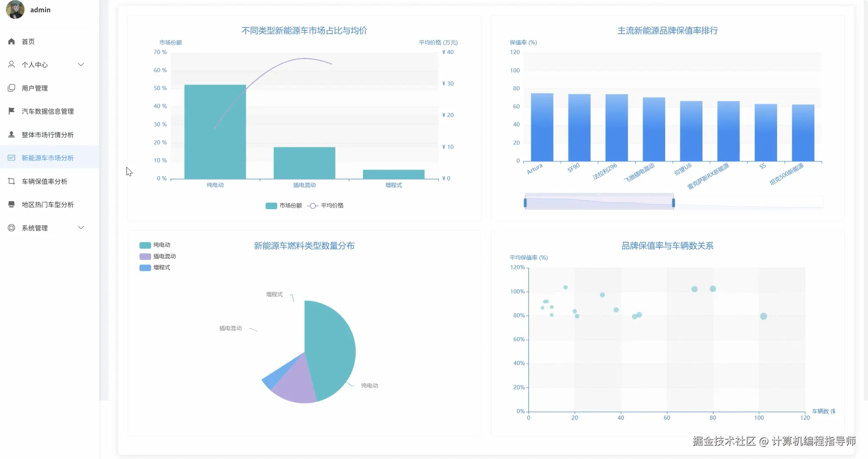This screenshot has width=868, height=459.
Task: Click the home icon beside 首页
Action: click(x=11, y=41)
